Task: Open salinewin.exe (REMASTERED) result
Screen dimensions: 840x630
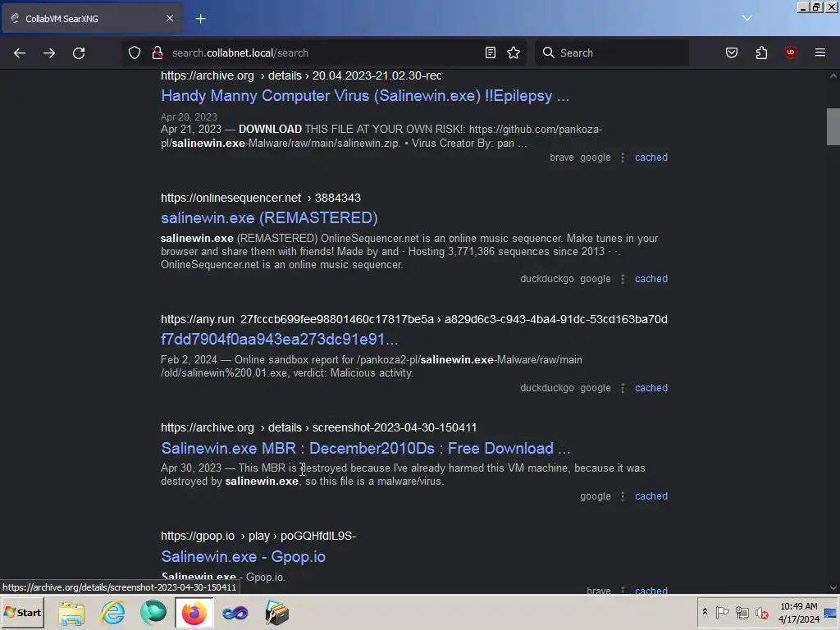Action: tap(269, 218)
